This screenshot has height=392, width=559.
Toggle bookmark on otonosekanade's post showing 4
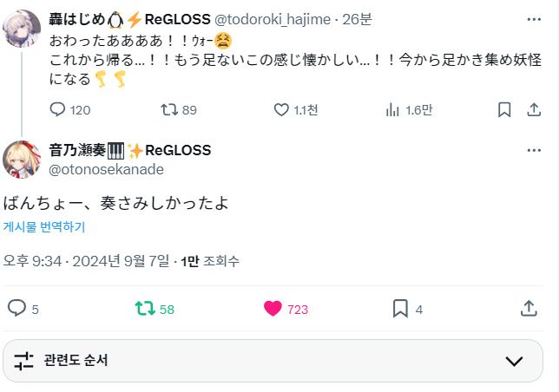407,309
